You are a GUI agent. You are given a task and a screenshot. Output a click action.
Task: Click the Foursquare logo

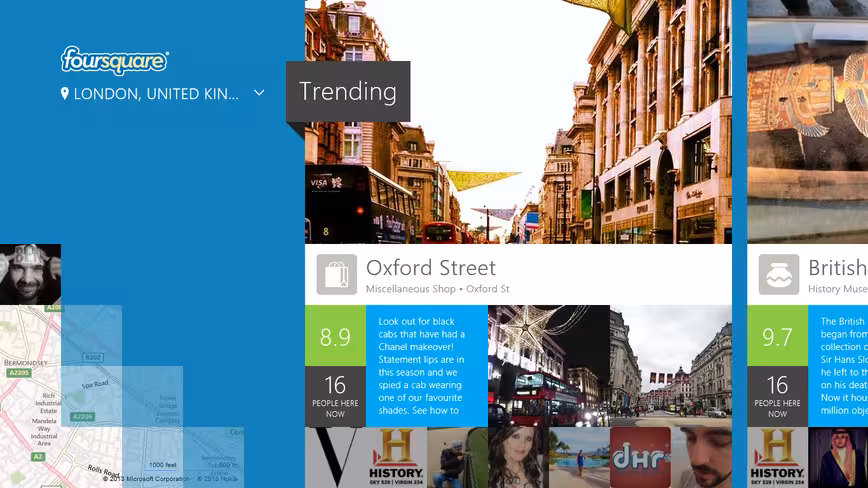pyautogui.click(x=115, y=60)
